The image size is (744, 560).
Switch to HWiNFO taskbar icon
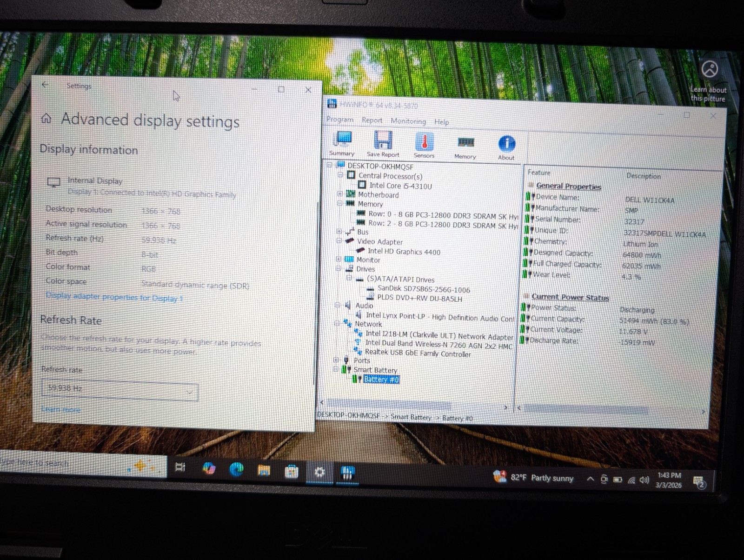click(x=347, y=473)
